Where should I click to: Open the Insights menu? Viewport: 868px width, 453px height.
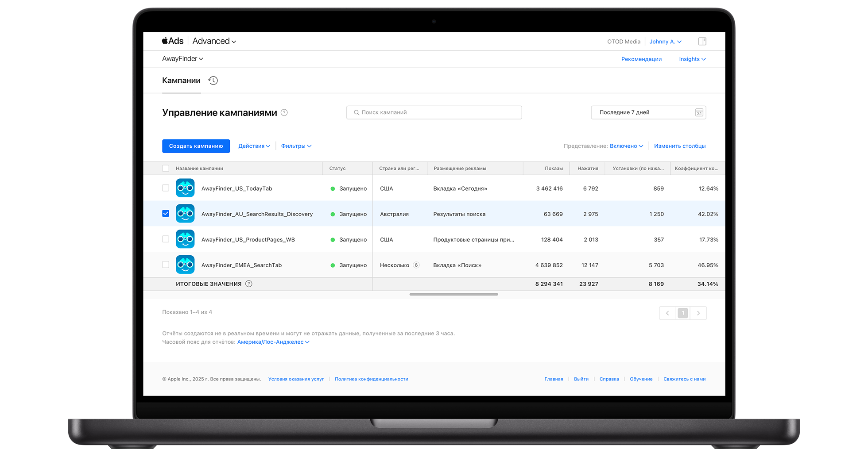[x=692, y=59]
